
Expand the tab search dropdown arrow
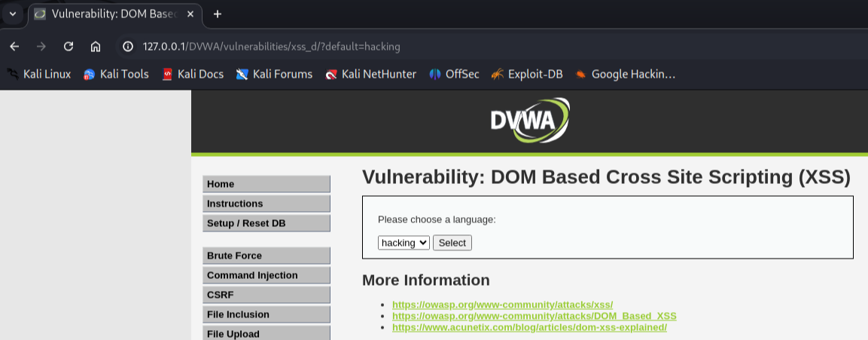(x=13, y=14)
